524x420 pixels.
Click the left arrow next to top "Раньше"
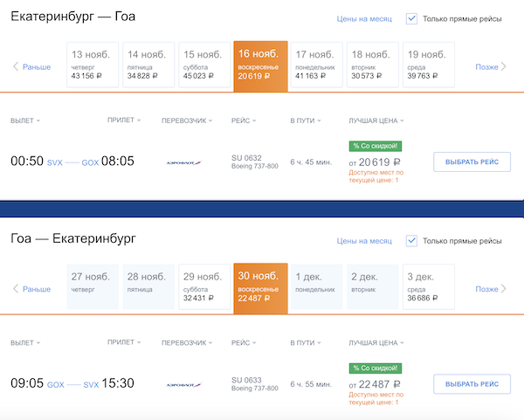(16, 66)
